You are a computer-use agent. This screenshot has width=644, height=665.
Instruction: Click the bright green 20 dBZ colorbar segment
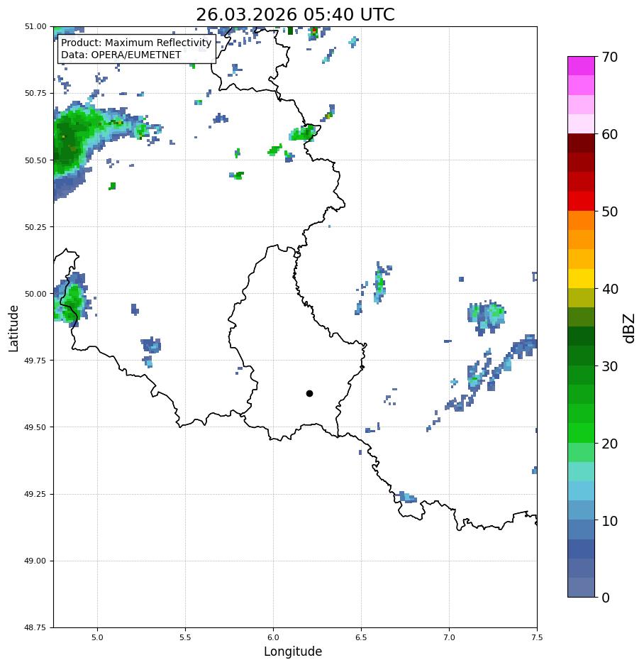click(582, 433)
